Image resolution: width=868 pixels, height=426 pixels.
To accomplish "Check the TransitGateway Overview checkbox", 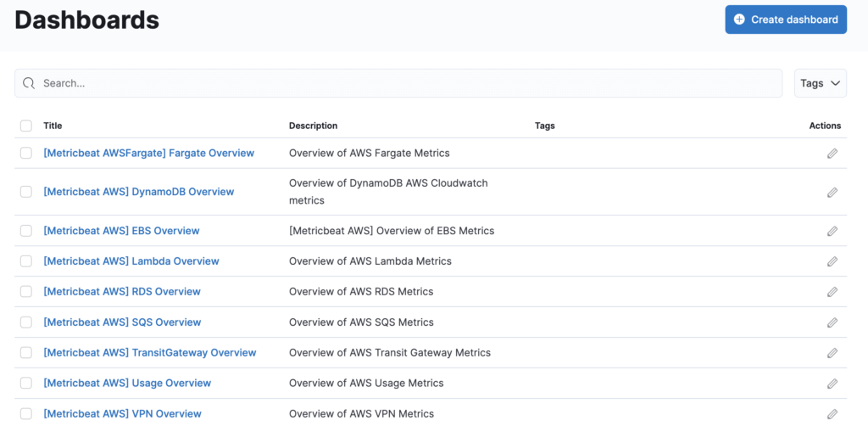I will (x=26, y=352).
